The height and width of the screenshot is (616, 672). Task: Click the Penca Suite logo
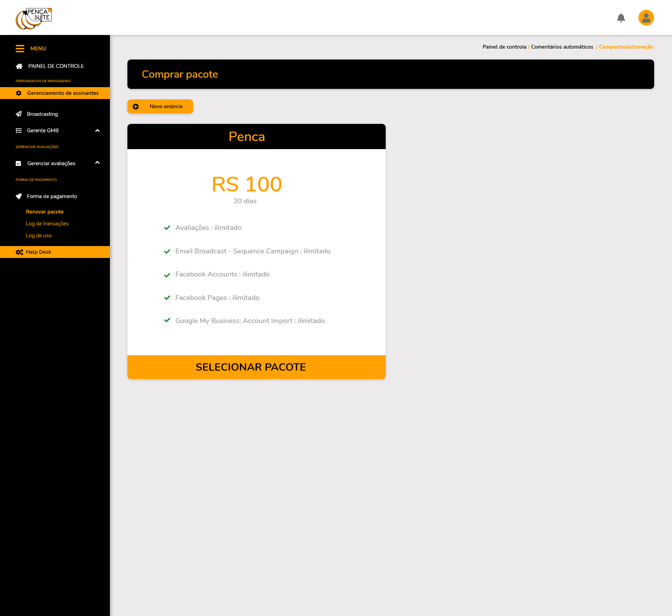pyautogui.click(x=34, y=18)
